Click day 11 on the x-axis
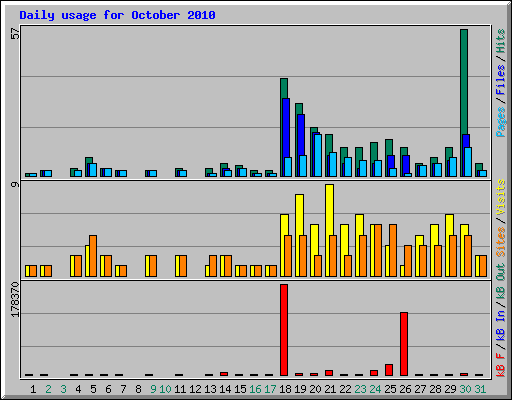The image size is (512, 400). pos(180,389)
